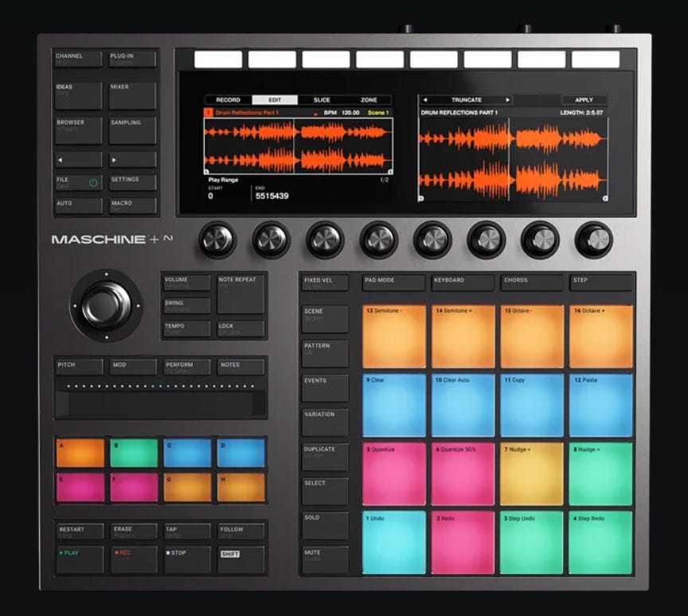The width and height of the screenshot is (688, 616).
Task: Click left arrow beside TRUNCATE on display
Action: pyautogui.click(x=424, y=100)
